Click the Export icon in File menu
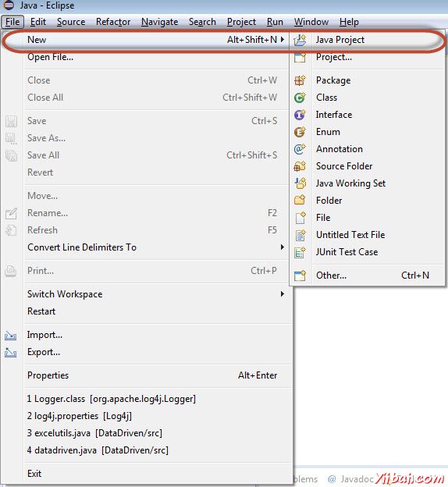This screenshot has width=448, height=487. [x=11, y=353]
